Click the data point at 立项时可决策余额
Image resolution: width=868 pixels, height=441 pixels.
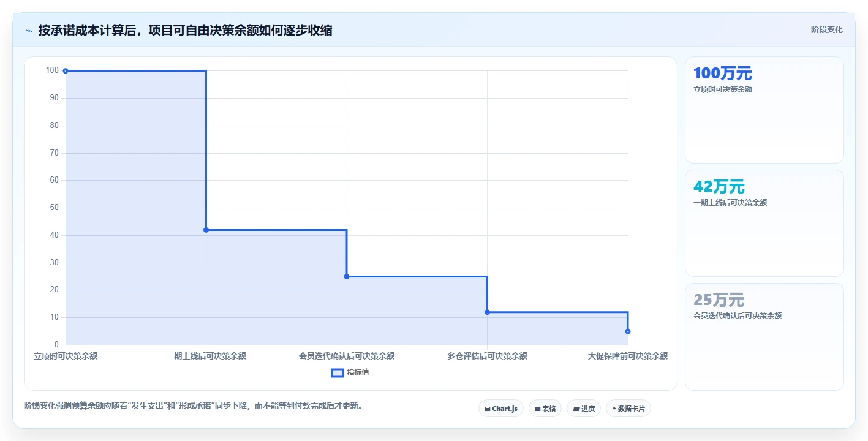point(66,71)
